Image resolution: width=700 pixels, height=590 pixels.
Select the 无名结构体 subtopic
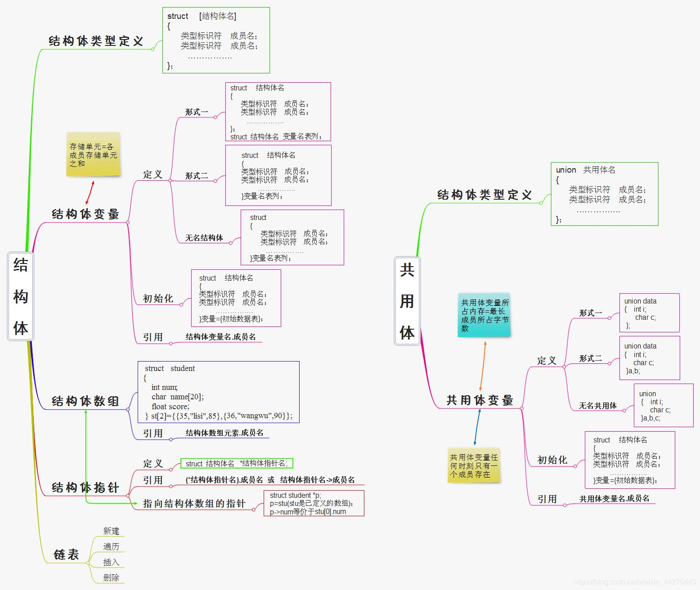point(204,237)
